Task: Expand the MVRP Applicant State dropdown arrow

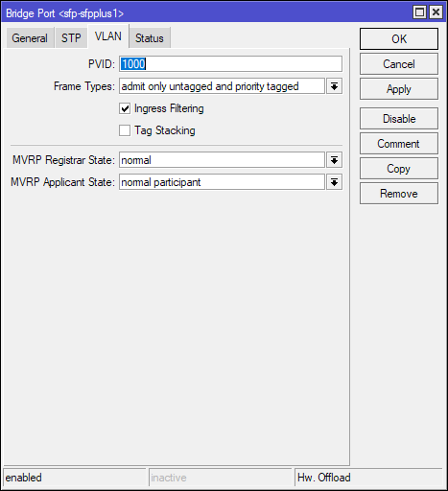Action: (334, 182)
